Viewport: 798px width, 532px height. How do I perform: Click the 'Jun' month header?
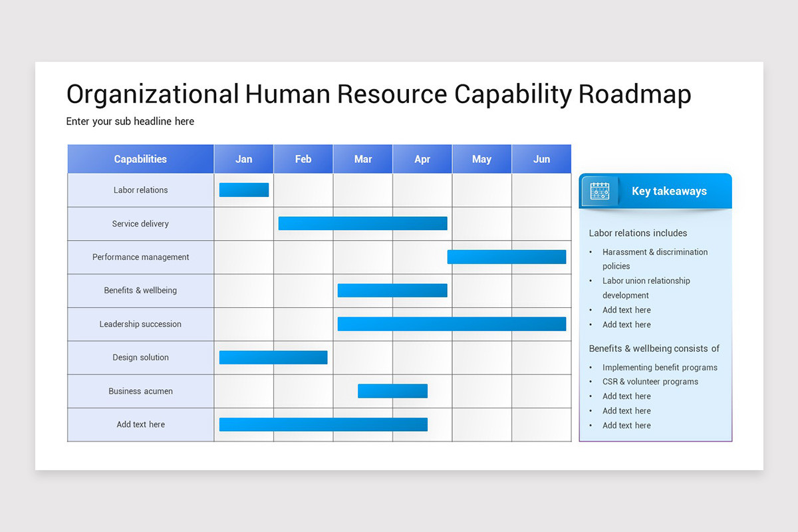pos(541,159)
